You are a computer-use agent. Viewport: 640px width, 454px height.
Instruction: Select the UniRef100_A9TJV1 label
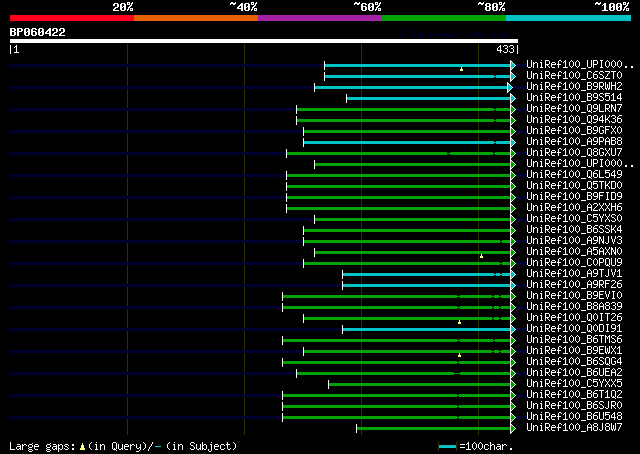[574, 274]
